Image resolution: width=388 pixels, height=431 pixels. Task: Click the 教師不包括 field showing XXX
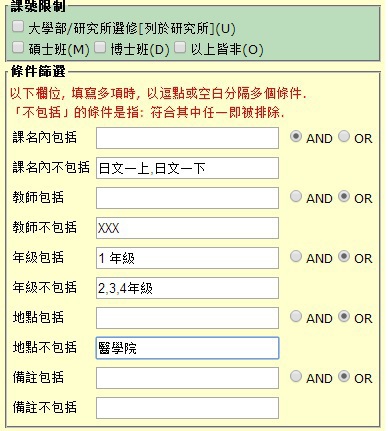187,228
